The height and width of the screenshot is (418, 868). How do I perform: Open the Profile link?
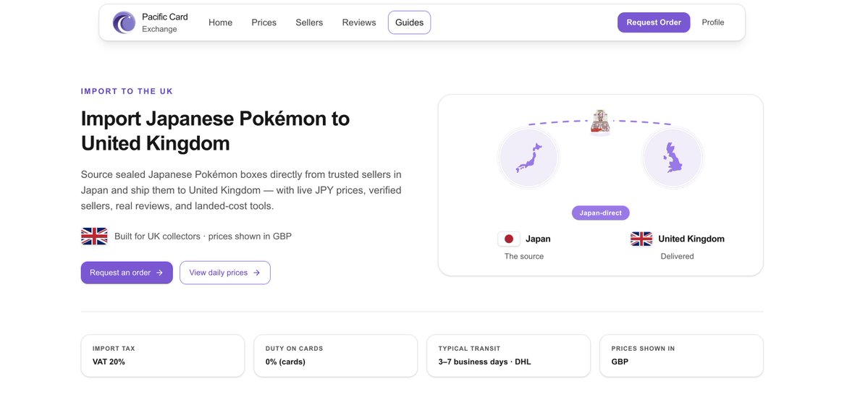(x=713, y=22)
